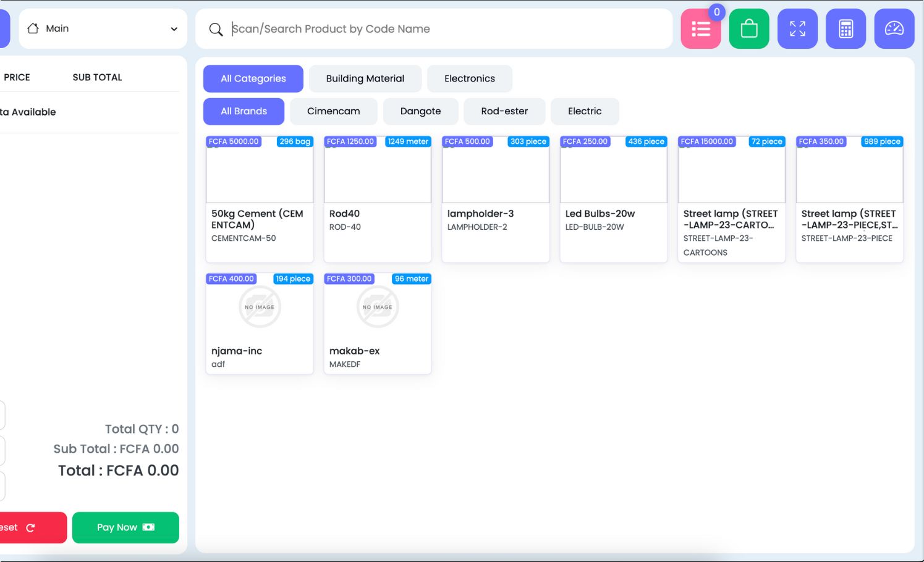Click the Scan/Search Product input field
Viewport: 924px width, 562px height.
click(433, 28)
